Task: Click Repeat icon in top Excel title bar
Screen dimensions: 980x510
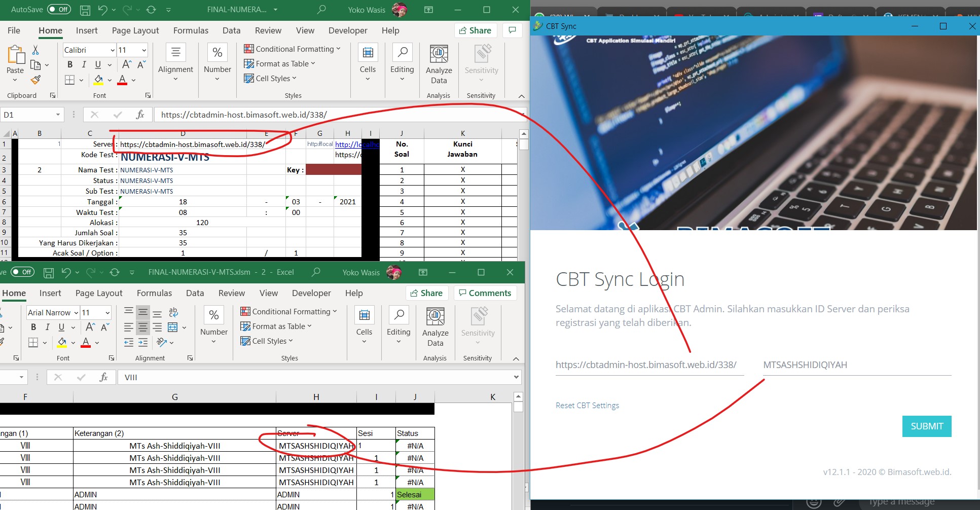Action: [151, 10]
